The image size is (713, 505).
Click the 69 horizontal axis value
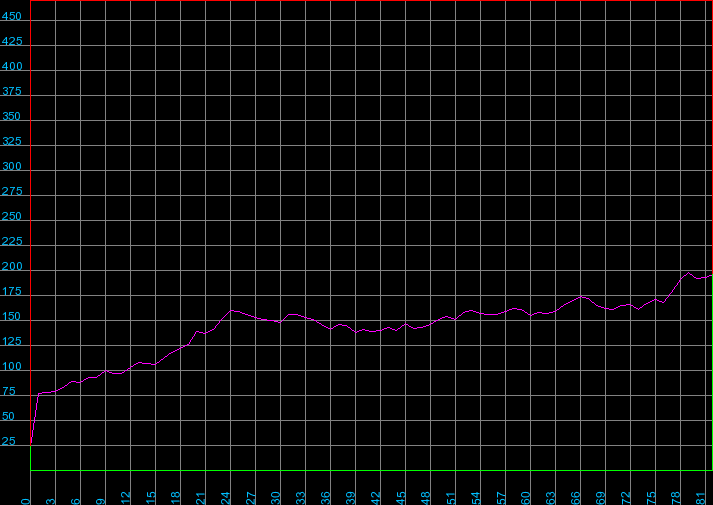(x=601, y=498)
